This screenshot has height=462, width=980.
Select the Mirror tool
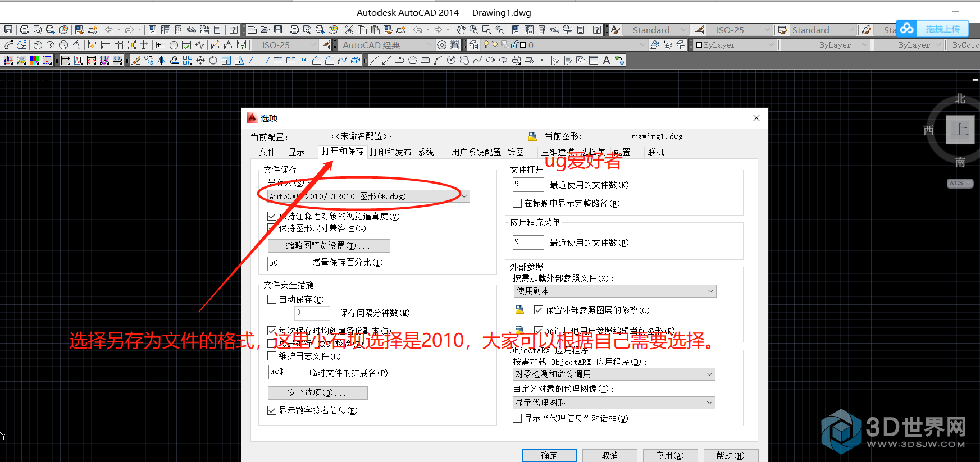click(162, 60)
